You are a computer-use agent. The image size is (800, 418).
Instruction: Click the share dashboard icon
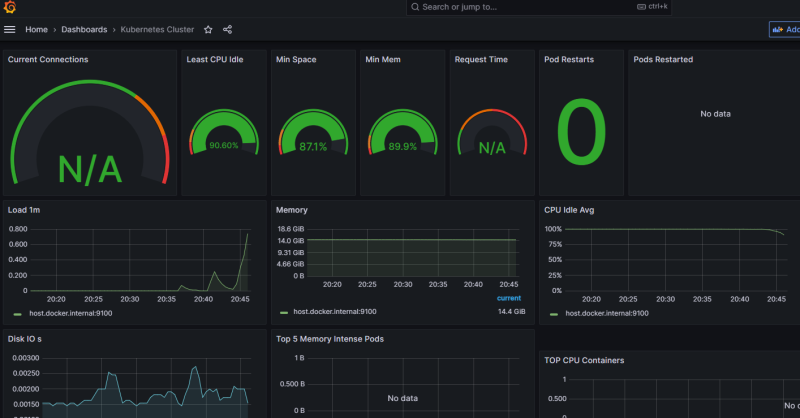[x=227, y=30]
